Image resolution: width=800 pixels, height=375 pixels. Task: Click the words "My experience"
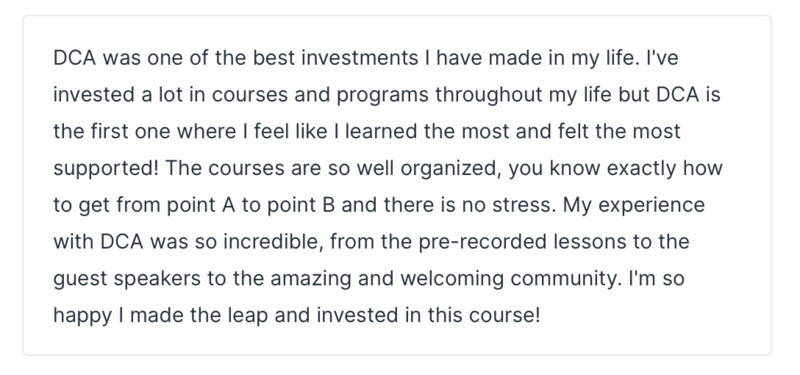(x=634, y=206)
